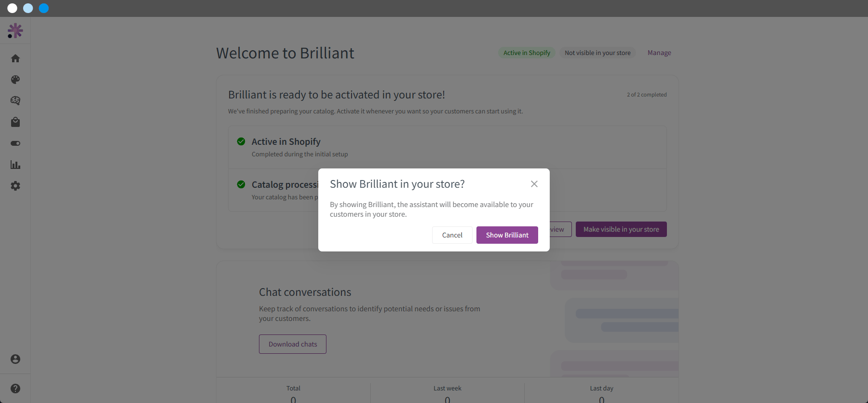
Task: Open the help question mark icon
Action: pos(15,389)
